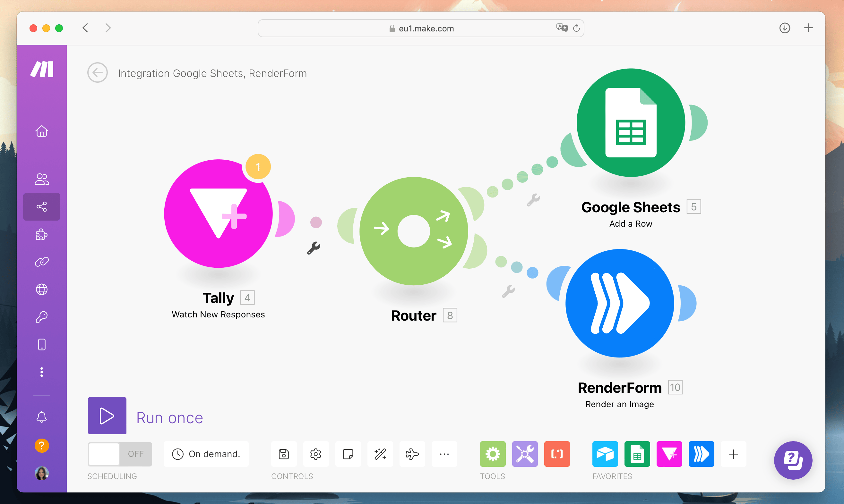Add Airtable module from favorites
This screenshot has height=504, width=844.
pos(605,454)
